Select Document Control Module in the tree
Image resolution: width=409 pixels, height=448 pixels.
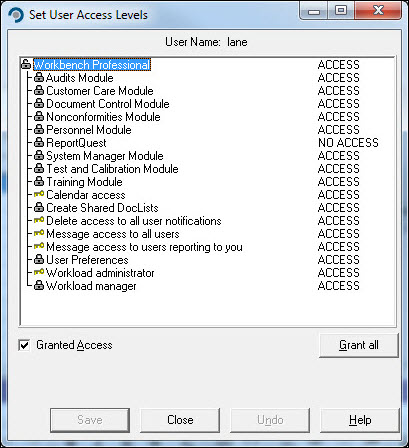[x=108, y=104]
